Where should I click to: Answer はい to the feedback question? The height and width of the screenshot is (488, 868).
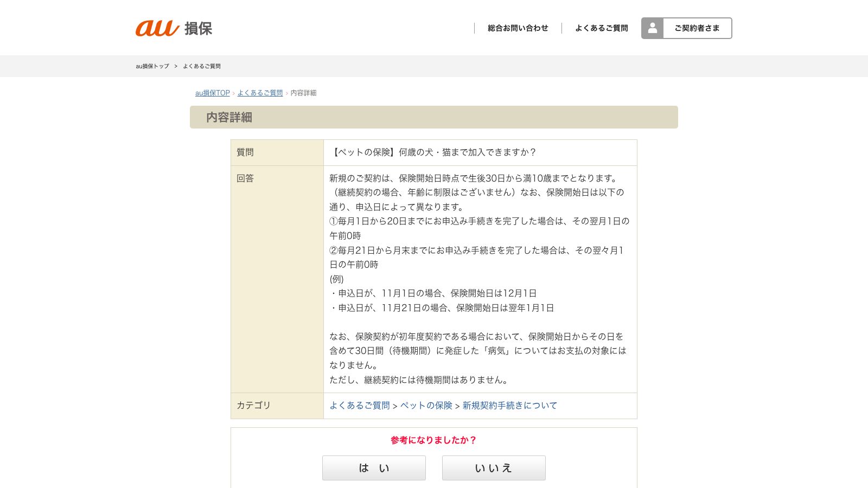tap(374, 468)
